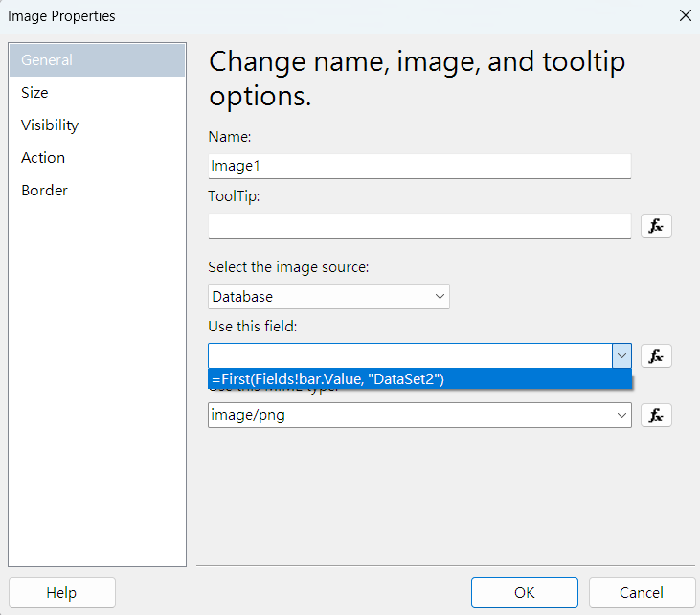Open the Visibility page

(x=50, y=125)
